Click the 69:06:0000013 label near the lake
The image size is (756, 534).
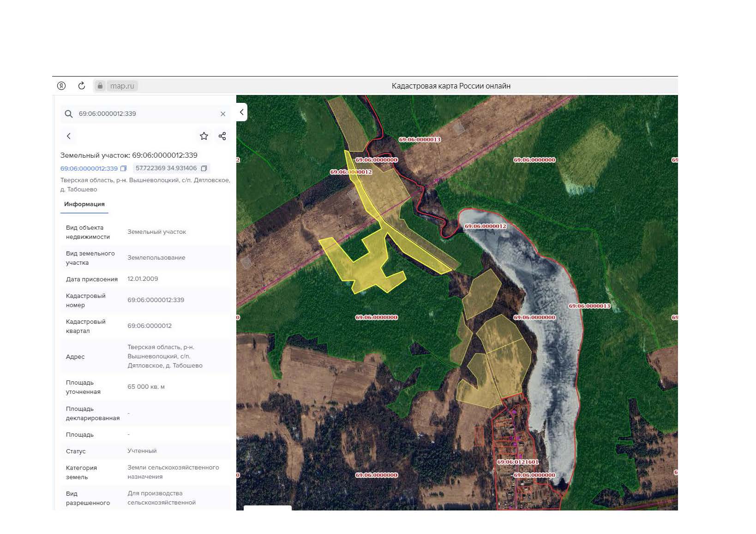[x=589, y=306]
